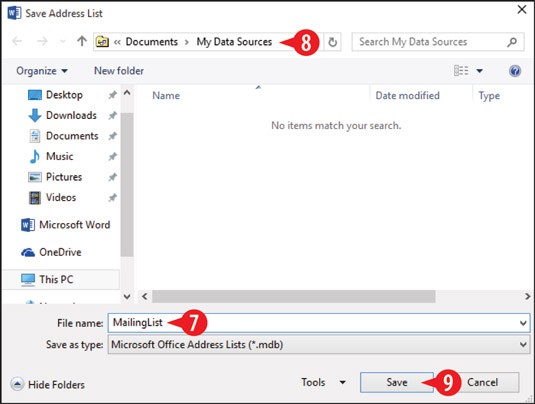Select Music in the navigation pane
Image resolution: width=535 pixels, height=404 pixels.
point(59,156)
